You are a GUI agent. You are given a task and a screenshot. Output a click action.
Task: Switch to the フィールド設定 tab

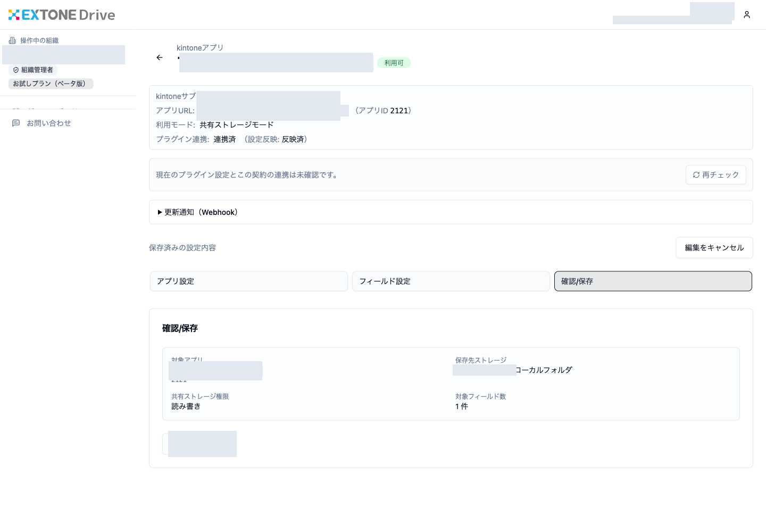(x=451, y=281)
